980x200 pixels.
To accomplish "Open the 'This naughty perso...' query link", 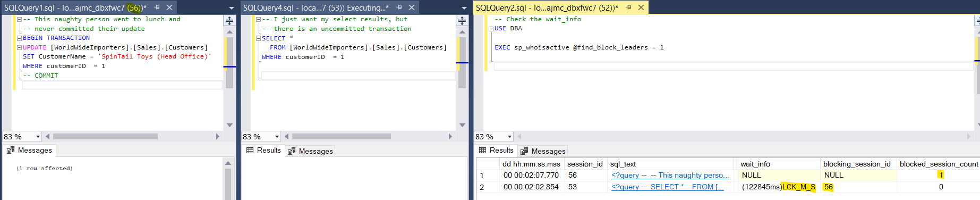I will click(670, 175).
